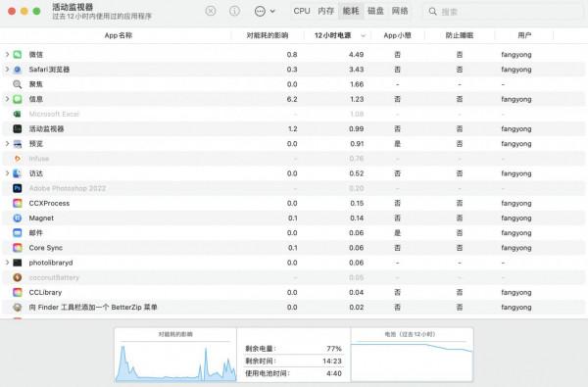Image resolution: width=588 pixels, height=387 pixels.
Task: Click the Safari浏览器 compass icon
Action: (18, 70)
